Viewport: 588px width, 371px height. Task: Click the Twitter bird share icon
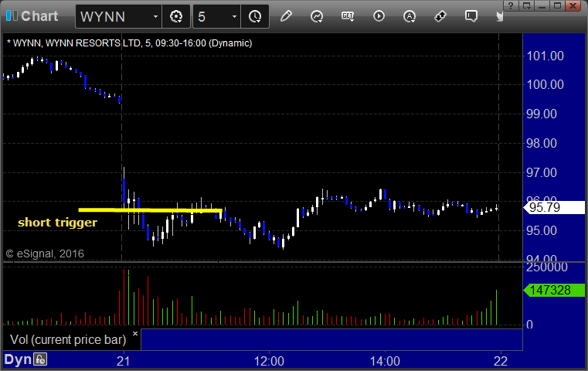coord(499,16)
